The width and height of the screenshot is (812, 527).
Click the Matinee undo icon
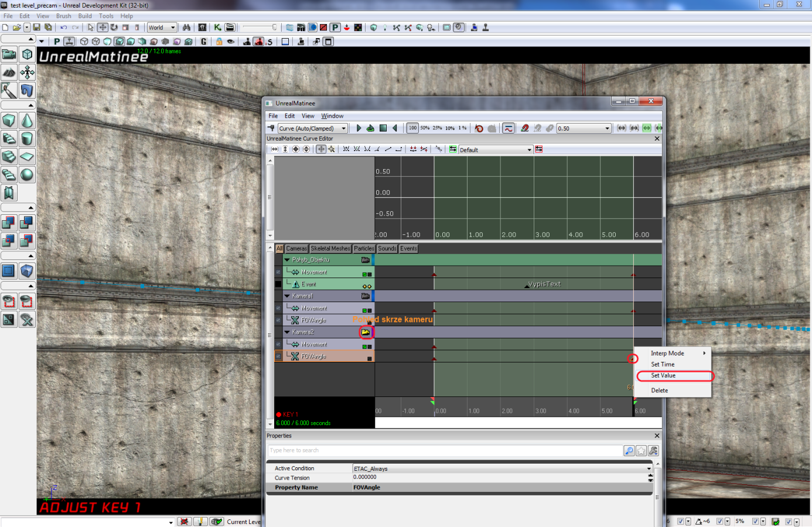click(479, 128)
